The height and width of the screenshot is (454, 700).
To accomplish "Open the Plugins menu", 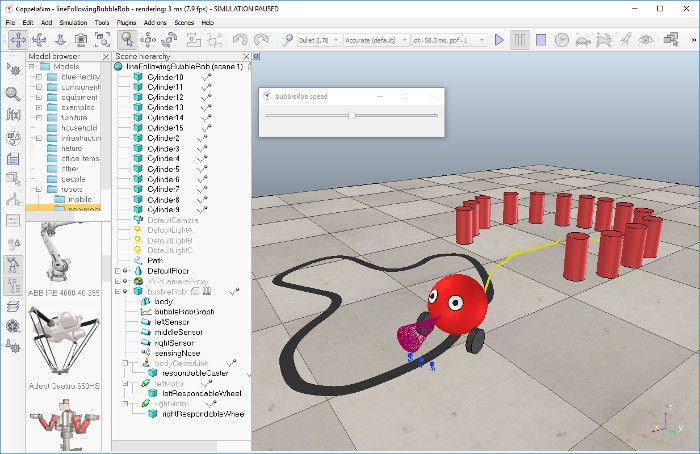I will [126, 22].
